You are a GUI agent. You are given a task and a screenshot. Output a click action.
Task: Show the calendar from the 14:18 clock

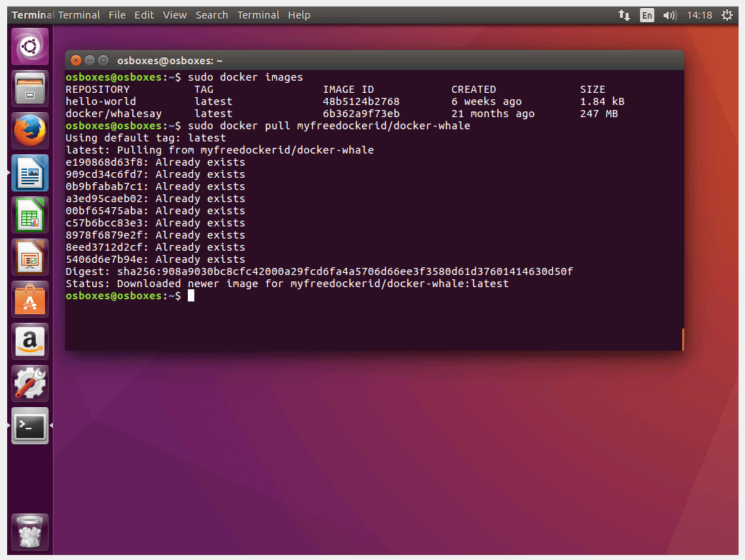tap(699, 15)
